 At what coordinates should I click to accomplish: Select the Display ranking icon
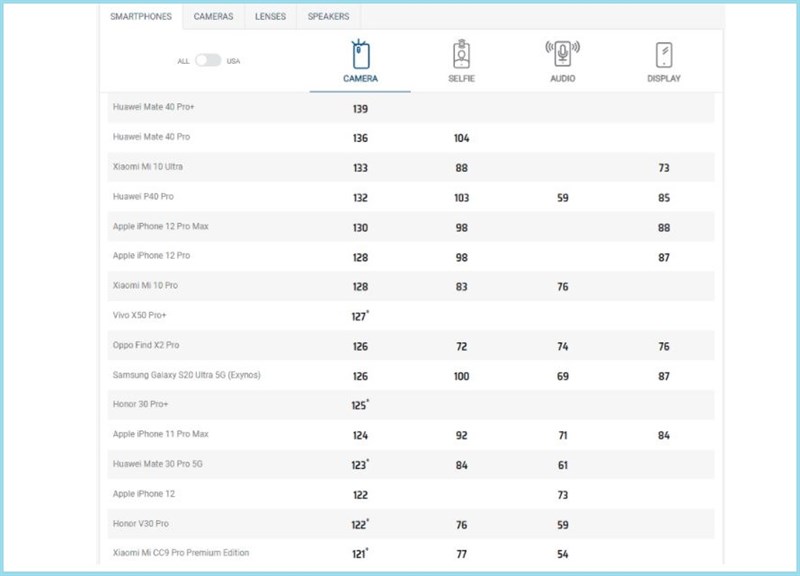[664, 55]
